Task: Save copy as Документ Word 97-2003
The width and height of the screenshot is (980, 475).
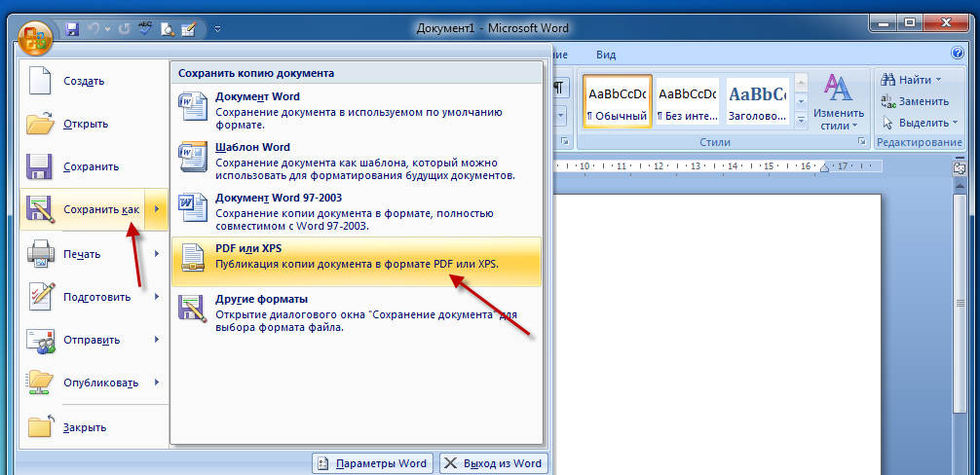Action: [x=357, y=211]
